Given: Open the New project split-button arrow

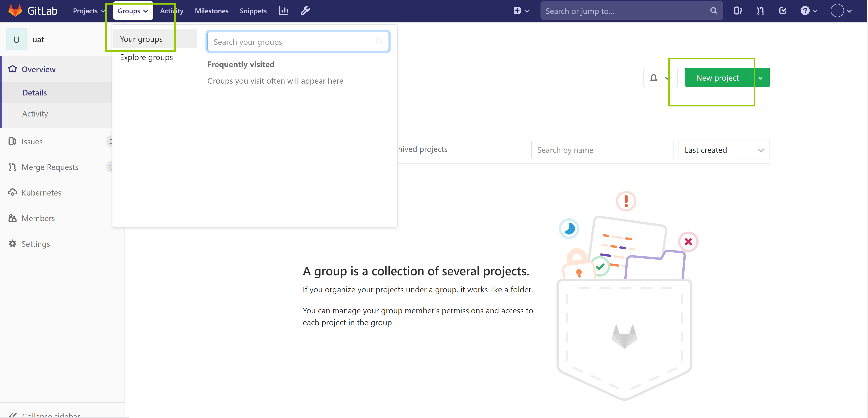Looking at the screenshot, I should (x=761, y=77).
